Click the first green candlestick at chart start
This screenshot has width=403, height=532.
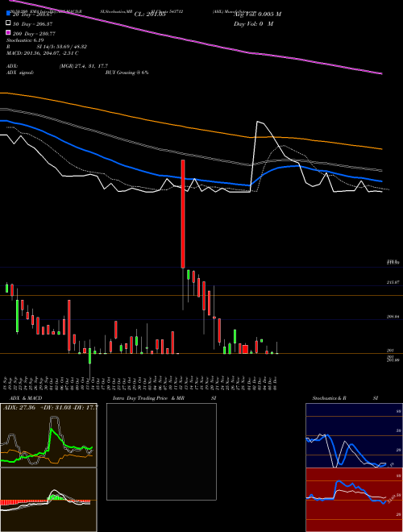pyautogui.click(x=6, y=288)
